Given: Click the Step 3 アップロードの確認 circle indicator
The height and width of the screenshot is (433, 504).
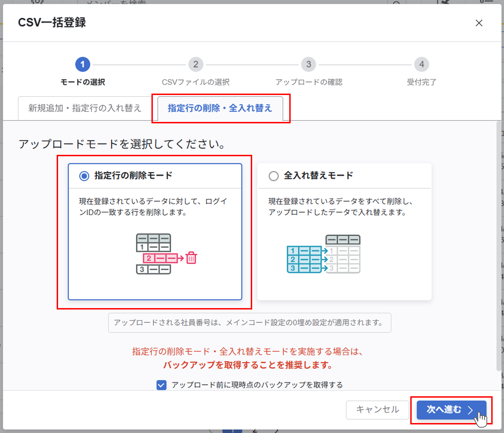Looking at the screenshot, I should pos(308,64).
